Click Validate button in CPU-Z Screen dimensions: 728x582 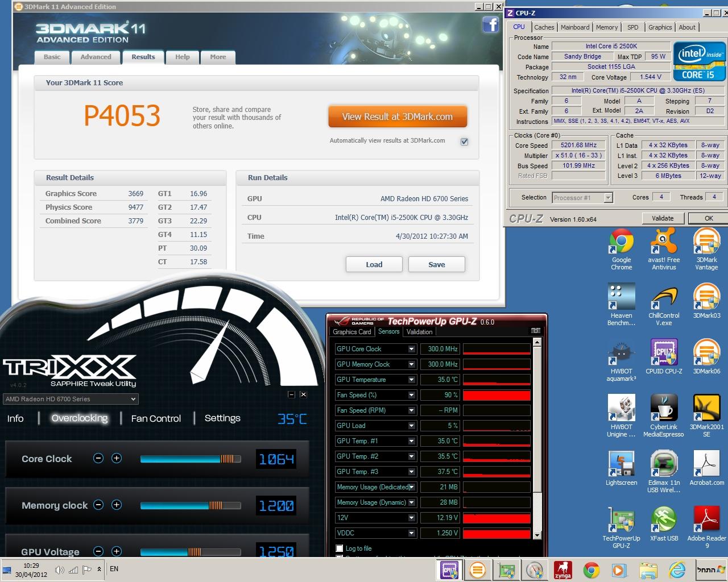pos(663,218)
